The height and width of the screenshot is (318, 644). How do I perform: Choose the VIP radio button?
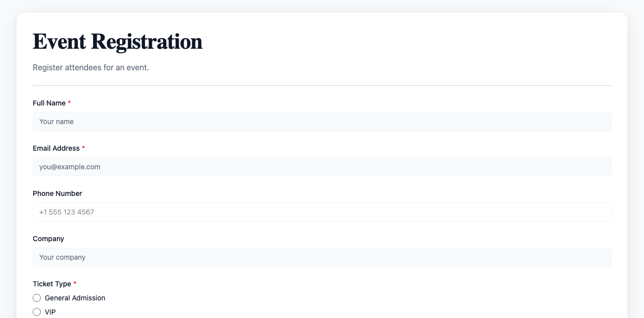pyautogui.click(x=37, y=312)
